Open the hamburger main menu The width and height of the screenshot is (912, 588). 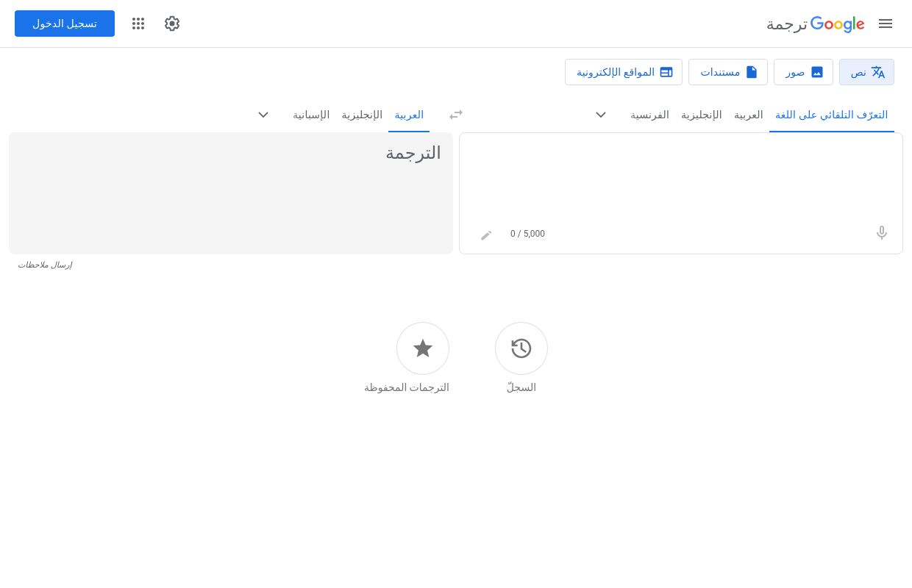(x=886, y=24)
